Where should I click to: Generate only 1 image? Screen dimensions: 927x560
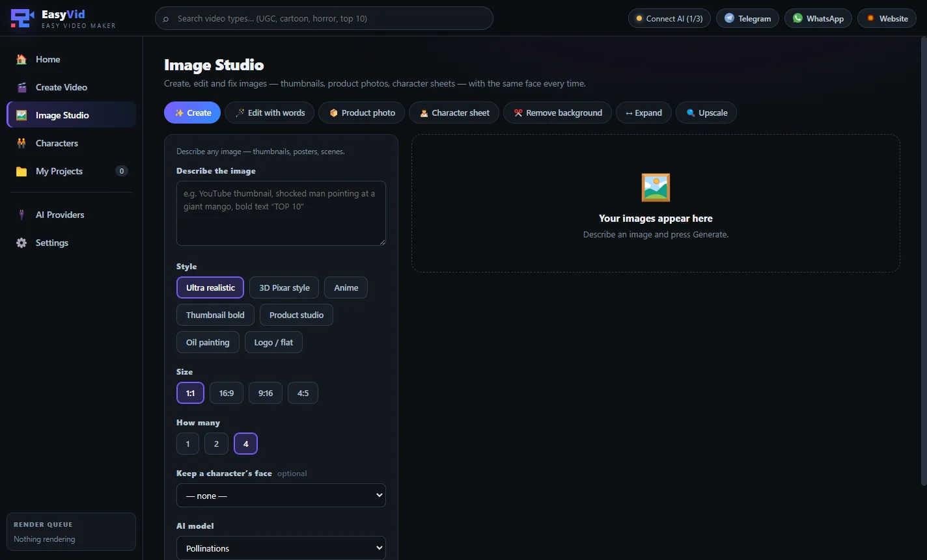[x=187, y=444]
